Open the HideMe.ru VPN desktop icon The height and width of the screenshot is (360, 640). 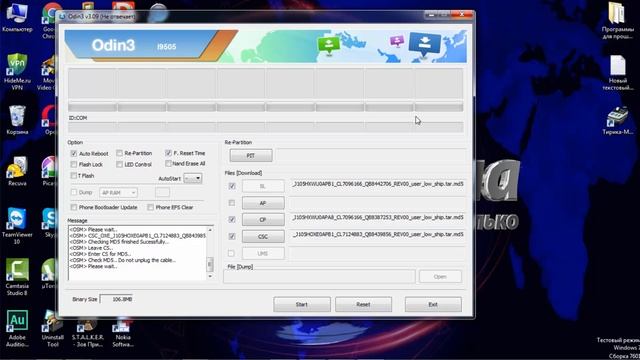click(17, 71)
